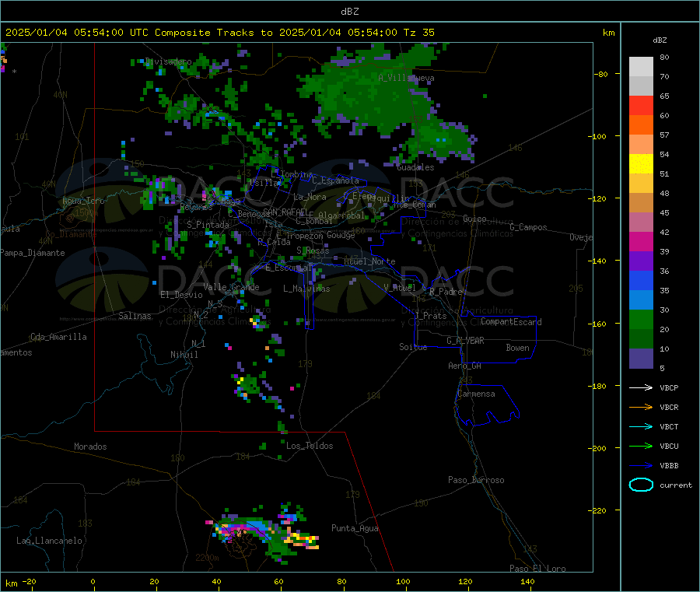Click the dBZ title at top
700x592 pixels.
[x=349, y=12]
